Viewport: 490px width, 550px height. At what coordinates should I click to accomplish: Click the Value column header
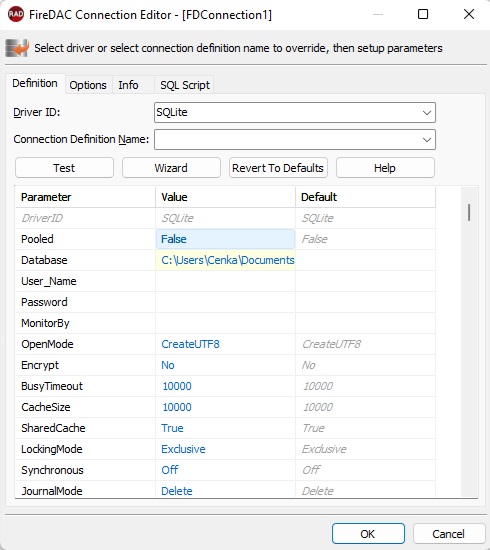pos(225,197)
